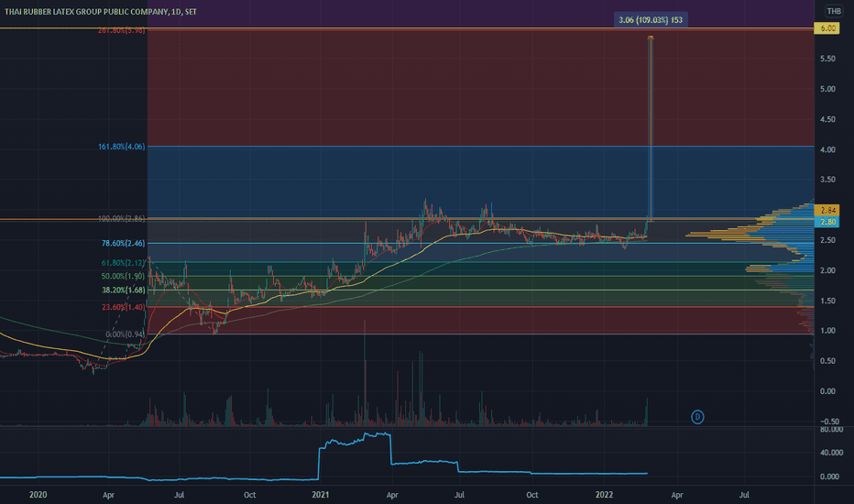Click the Apr label following 2022

point(677,495)
